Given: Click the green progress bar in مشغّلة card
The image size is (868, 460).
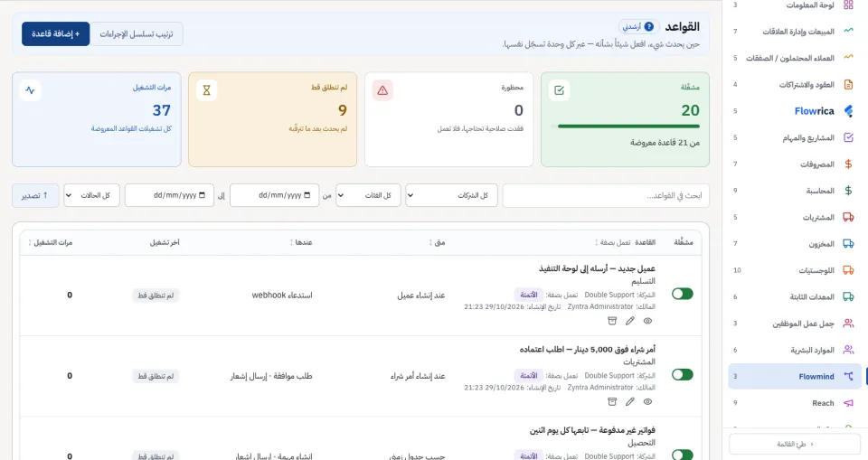Looking at the screenshot, I should pos(628,127).
